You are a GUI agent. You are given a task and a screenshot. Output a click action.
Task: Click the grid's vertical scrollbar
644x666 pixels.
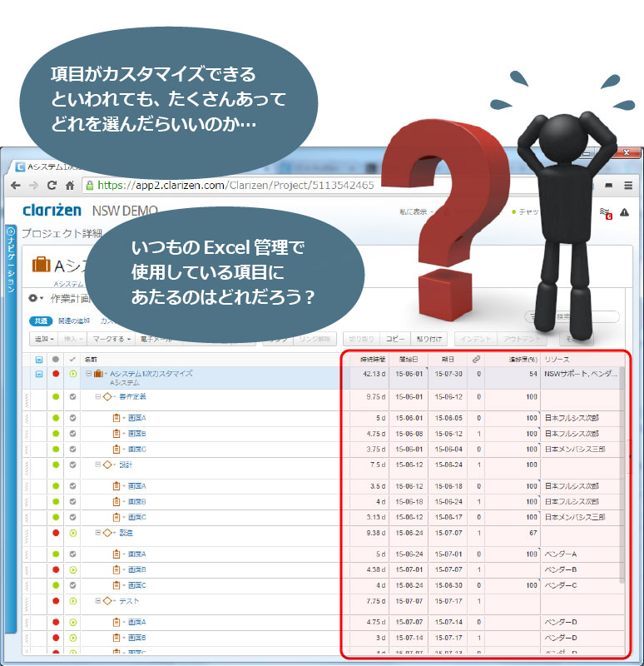pos(622,475)
